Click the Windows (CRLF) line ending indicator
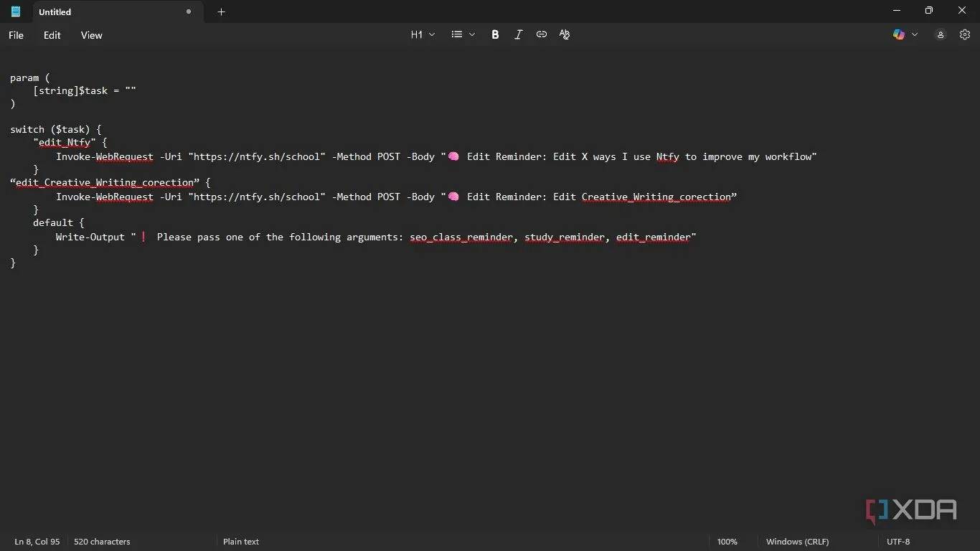Viewport: 980px width, 551px height. 797,542
